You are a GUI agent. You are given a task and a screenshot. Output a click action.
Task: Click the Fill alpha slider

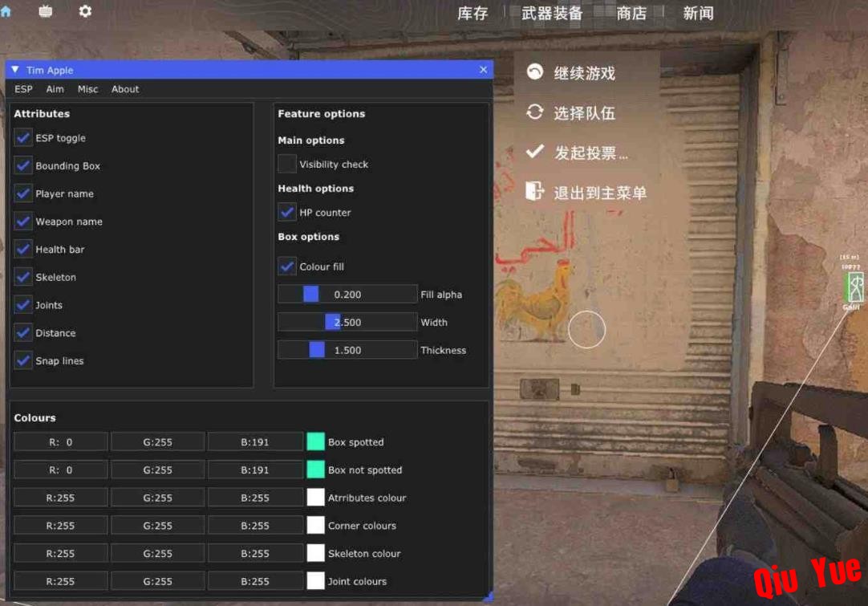click(x=347, y=294)
